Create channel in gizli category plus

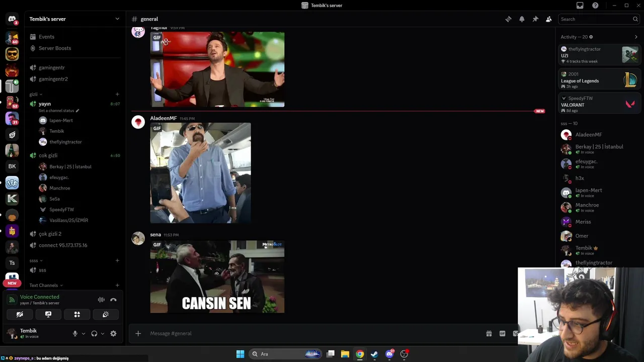point(117,94)
